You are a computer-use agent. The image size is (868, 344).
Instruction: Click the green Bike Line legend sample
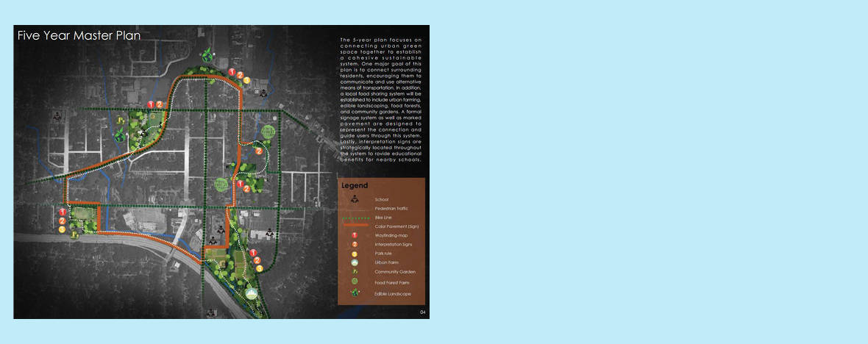[x=355, y=218]
